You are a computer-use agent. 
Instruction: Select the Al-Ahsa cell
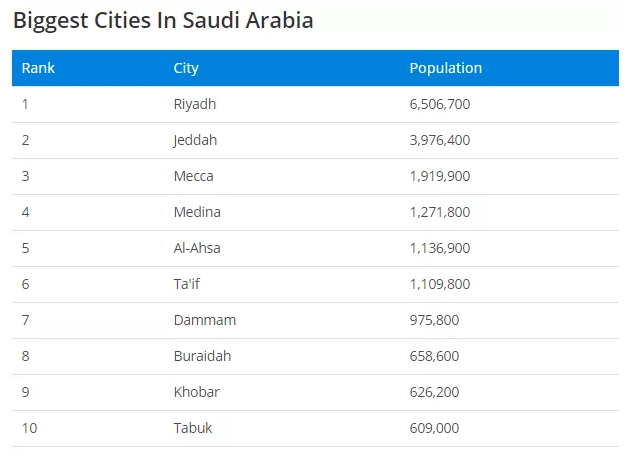[x=197, y=248]
